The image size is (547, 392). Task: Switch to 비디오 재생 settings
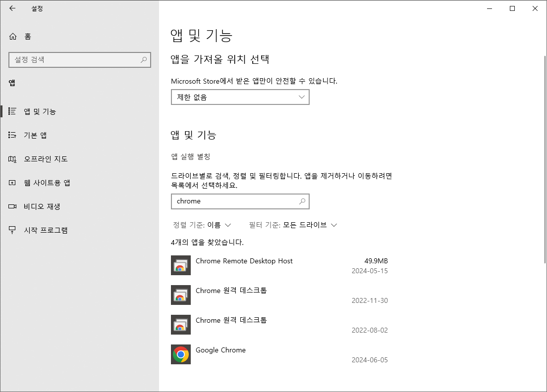point(80,206)
